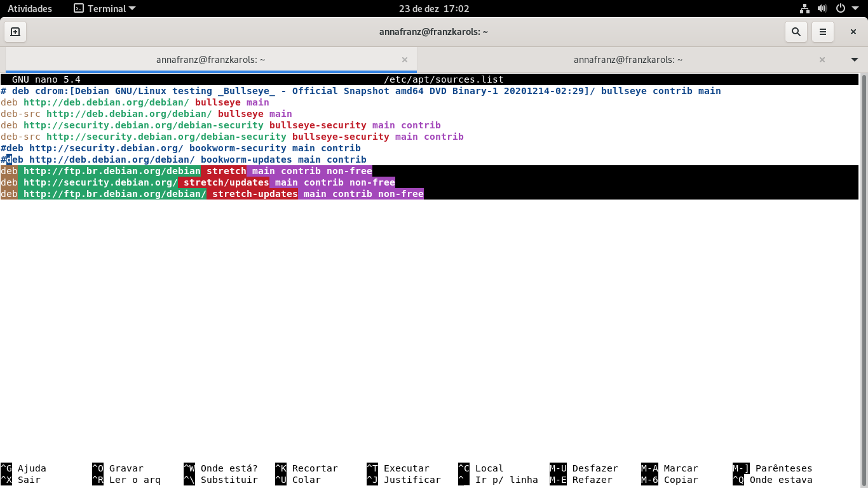Viewport: 868px width, 488px height.
Task: Click 'bullseye' in the deb deb.debian.org line
Action: click(x=218, y=102)
